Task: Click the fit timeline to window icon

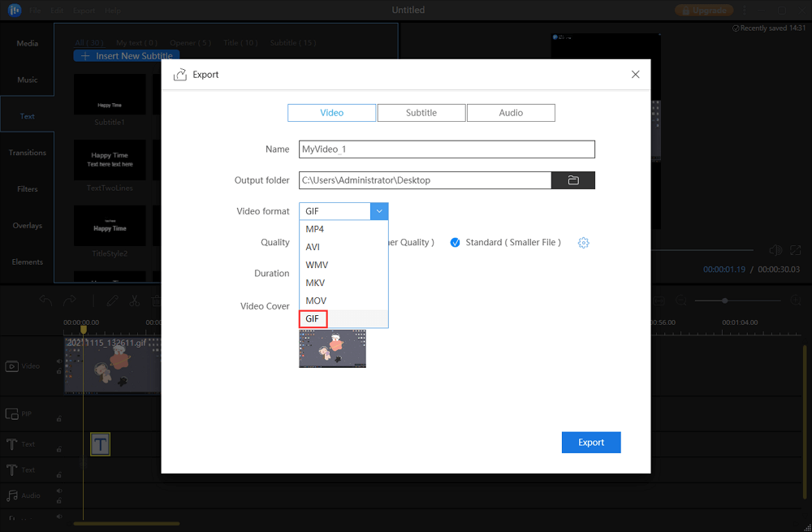Action: coord(659,301)
